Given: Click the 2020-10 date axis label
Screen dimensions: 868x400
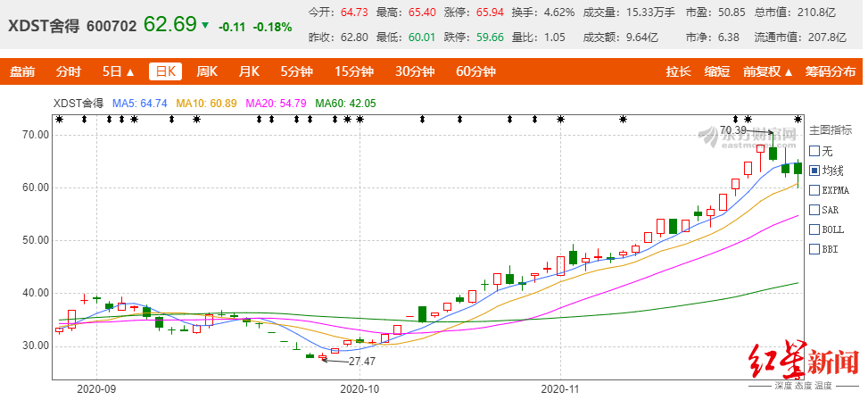Looking at the screenshot, I should point(360,389).
